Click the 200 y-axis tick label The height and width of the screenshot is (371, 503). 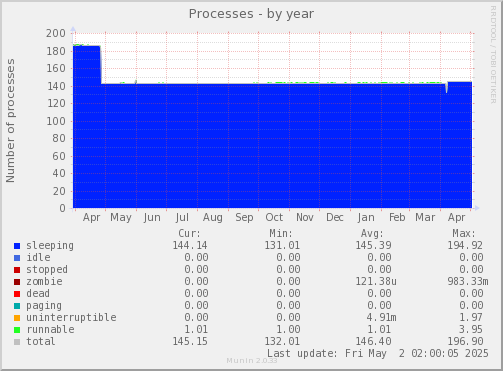[x=56, y=33]
